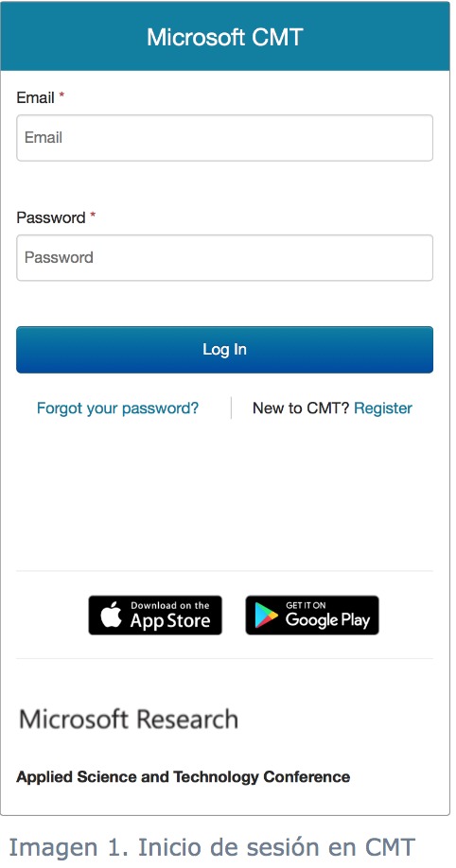
Task: Click the Google Play triangle logo
Action: coord(266,616)
